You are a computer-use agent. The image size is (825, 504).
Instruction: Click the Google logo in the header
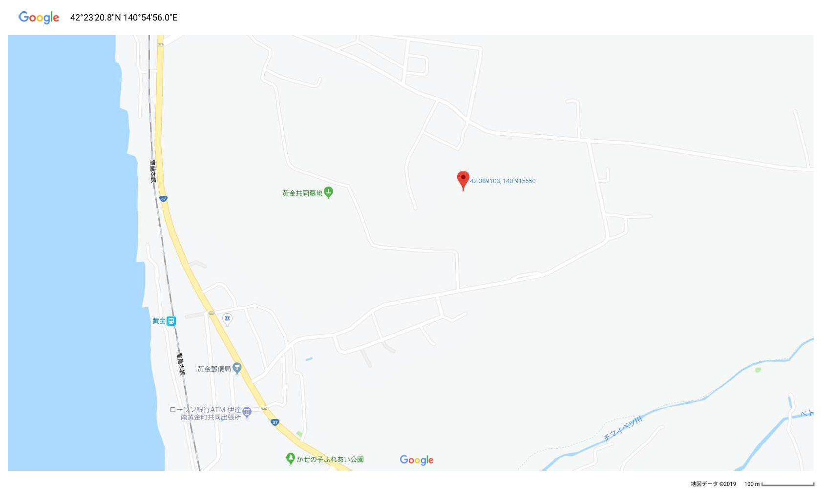point(39,18)
